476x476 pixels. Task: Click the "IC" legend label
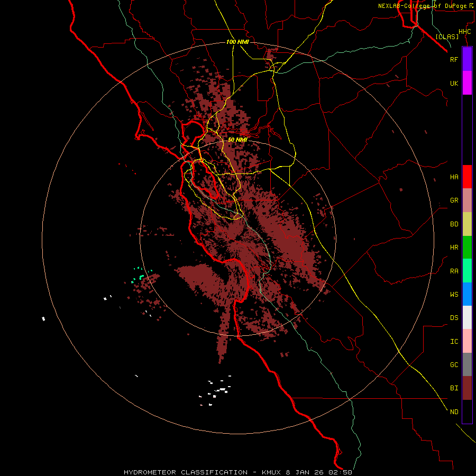pos(454,342)
